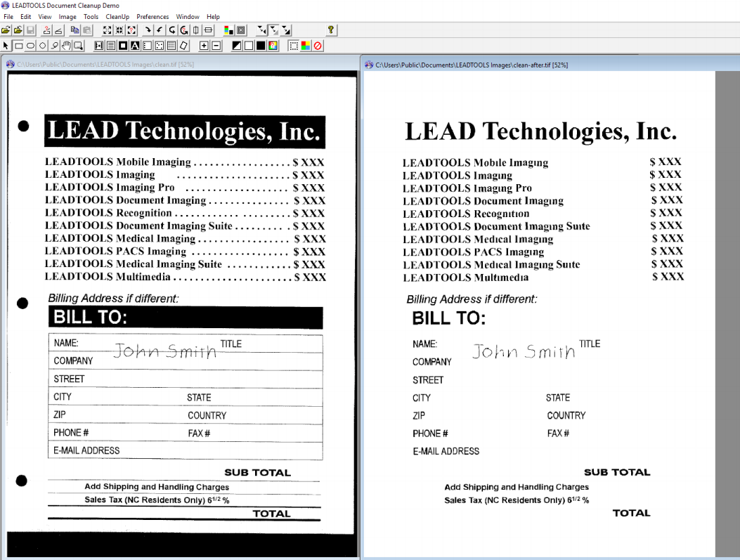Click the LEADTOOLS app icon in main title bar
Screen dimensions: 740x560
(x=5, y=5)
